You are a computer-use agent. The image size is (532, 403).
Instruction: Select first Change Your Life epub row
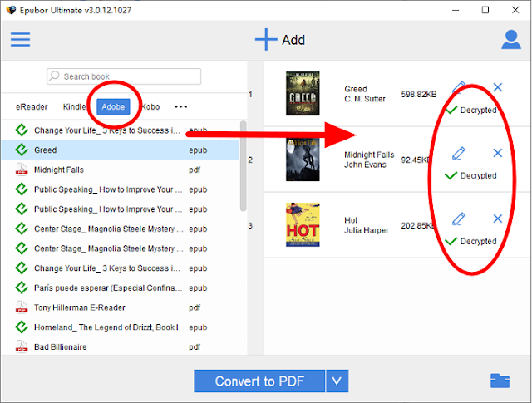[121, 130]
